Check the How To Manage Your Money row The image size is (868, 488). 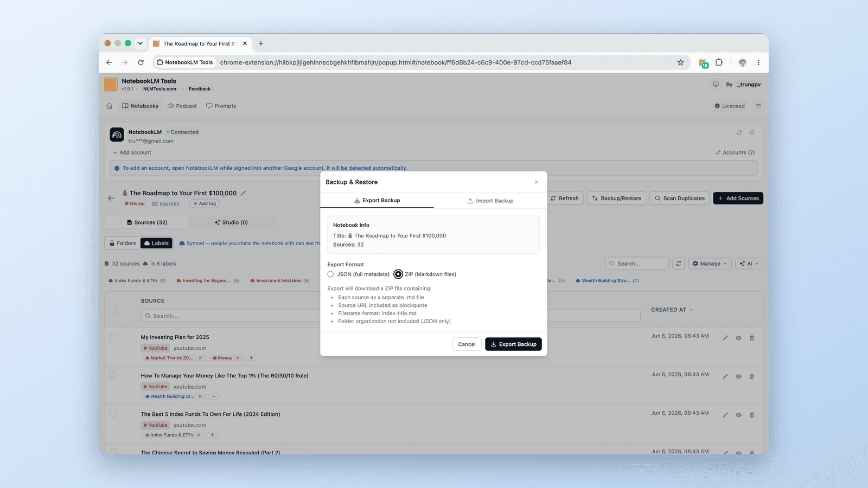click(x=113, y=375)
